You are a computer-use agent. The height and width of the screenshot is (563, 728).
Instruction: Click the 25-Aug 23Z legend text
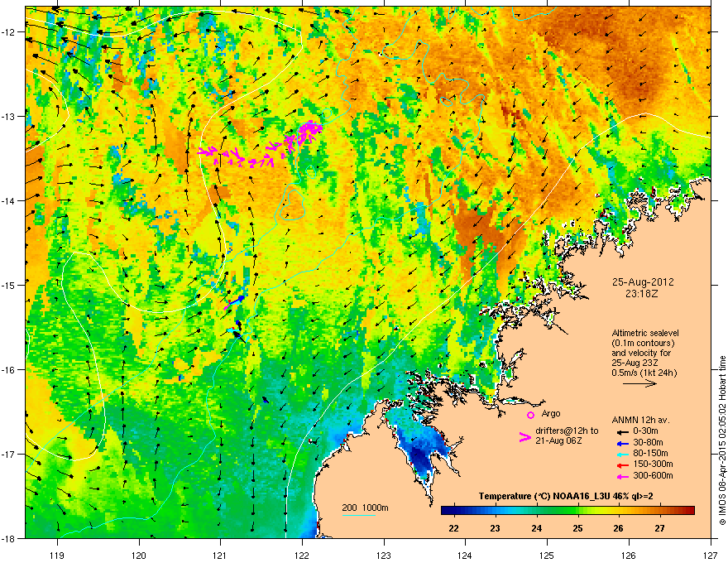click(x=635, y=363)
